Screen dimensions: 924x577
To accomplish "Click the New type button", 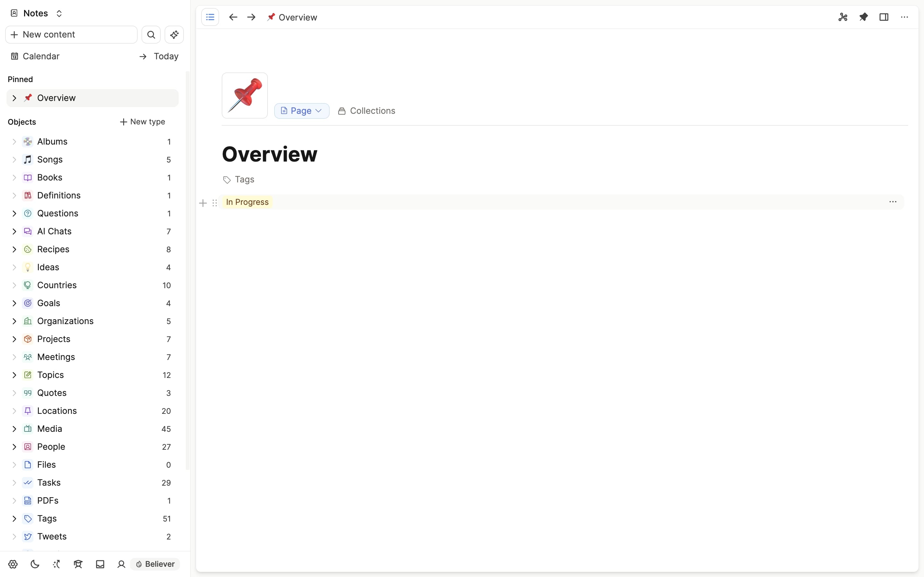I will pyautogui.click(x=142, y=122).
